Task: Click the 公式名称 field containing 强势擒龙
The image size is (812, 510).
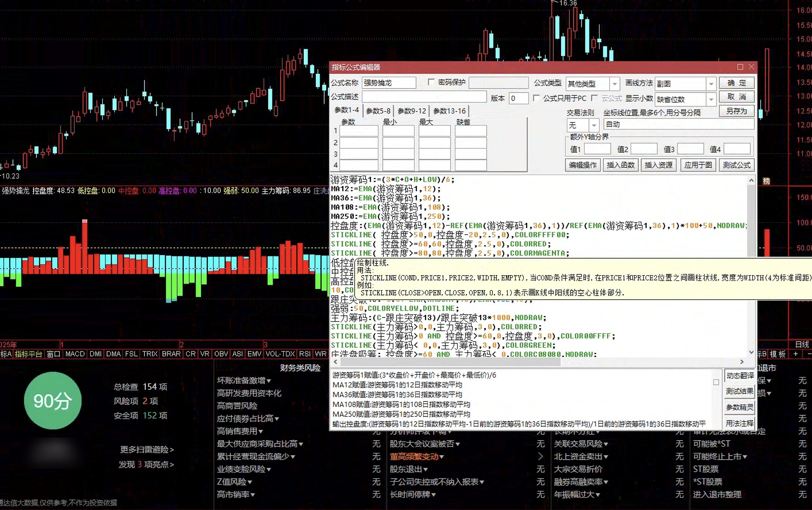Action: [389, 83]
